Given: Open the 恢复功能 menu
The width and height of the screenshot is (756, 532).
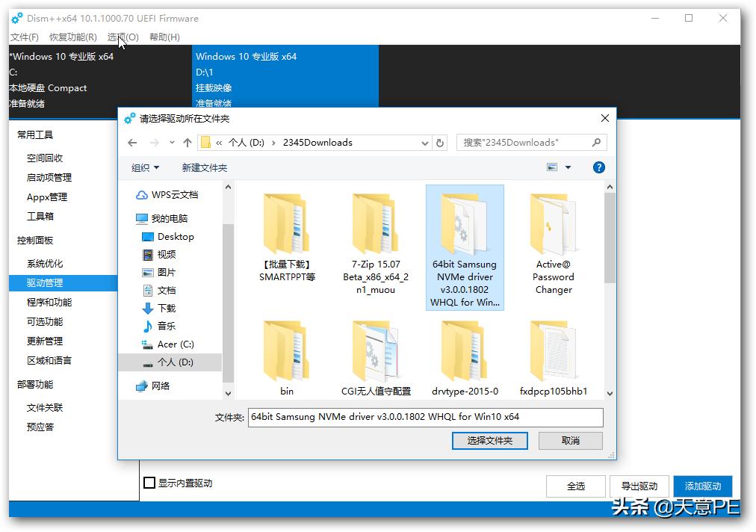Looking at the screenshot, I should (x=72, y=37).
